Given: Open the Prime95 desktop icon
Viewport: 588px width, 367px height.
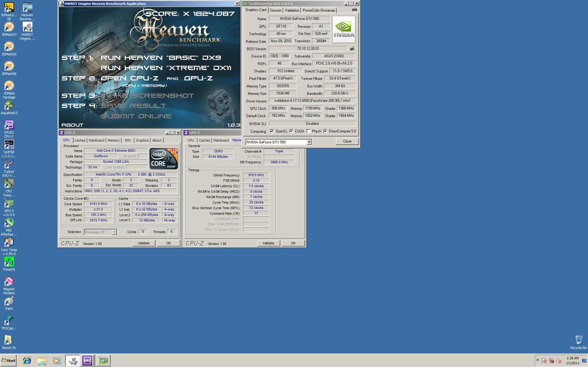Looking at the screenshot, I should 9,264.
